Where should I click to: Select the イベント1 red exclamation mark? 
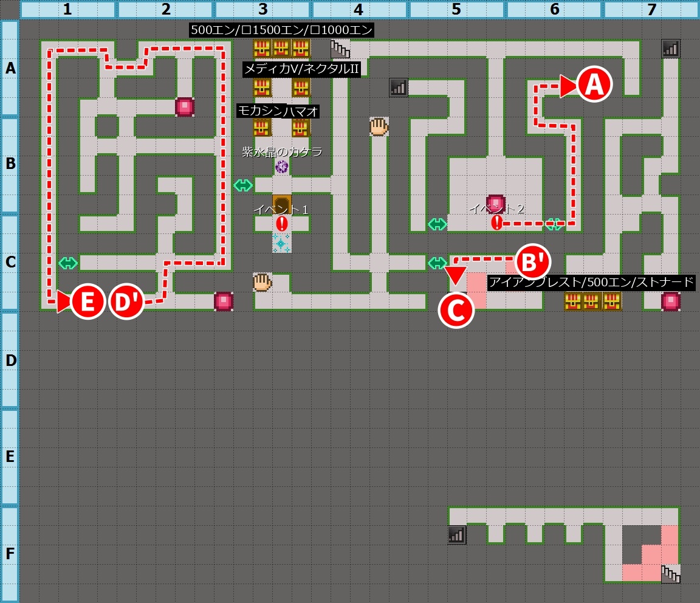click(281, 223)
